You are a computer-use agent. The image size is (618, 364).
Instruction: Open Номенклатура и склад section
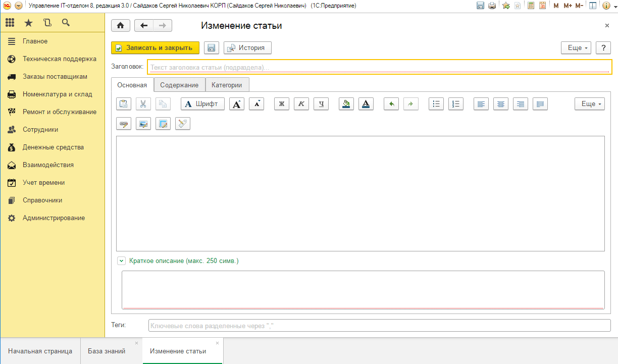[53, 94]
